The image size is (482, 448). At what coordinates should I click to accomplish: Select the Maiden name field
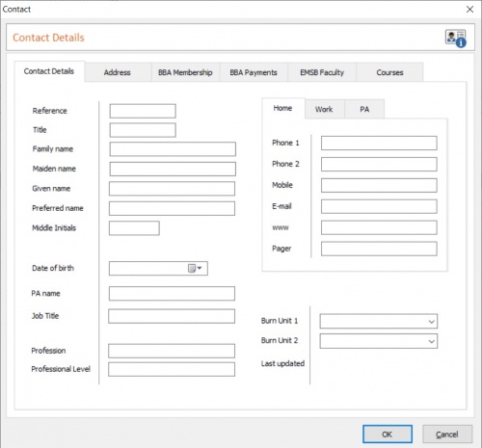pos(173,169)
